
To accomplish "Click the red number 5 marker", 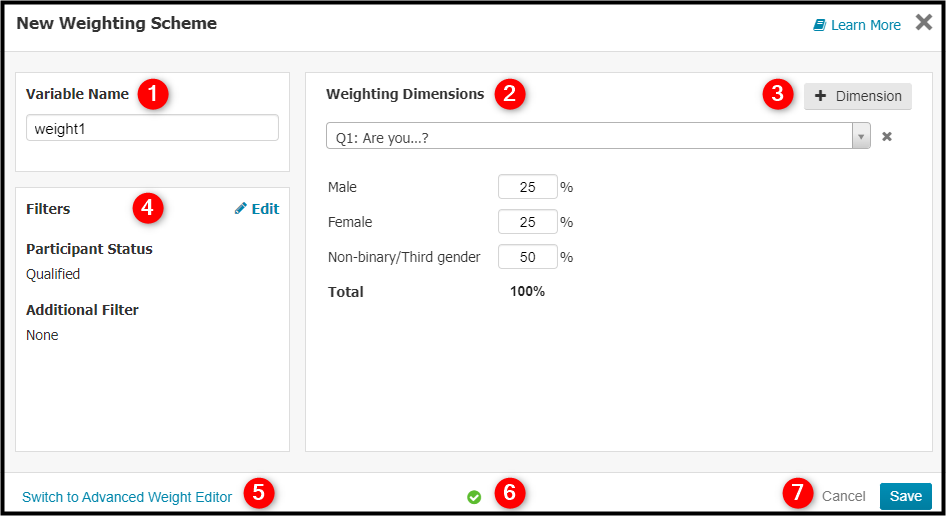I will click(259, 492).
